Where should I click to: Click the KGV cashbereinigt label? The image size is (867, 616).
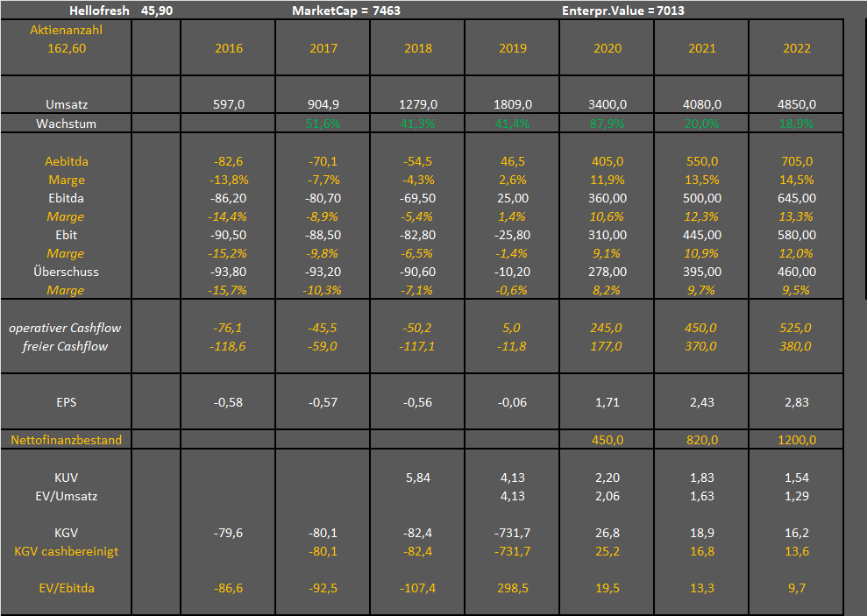click(67, 551)
